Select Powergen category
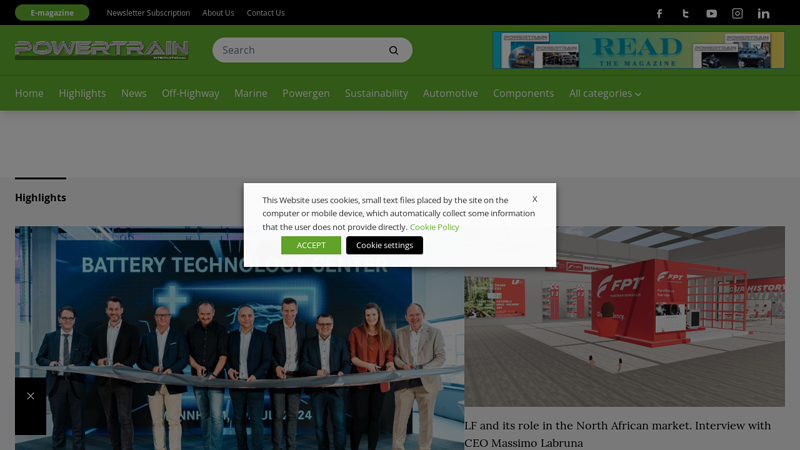This screenshot has width=800, height=450. pos(306,93)
